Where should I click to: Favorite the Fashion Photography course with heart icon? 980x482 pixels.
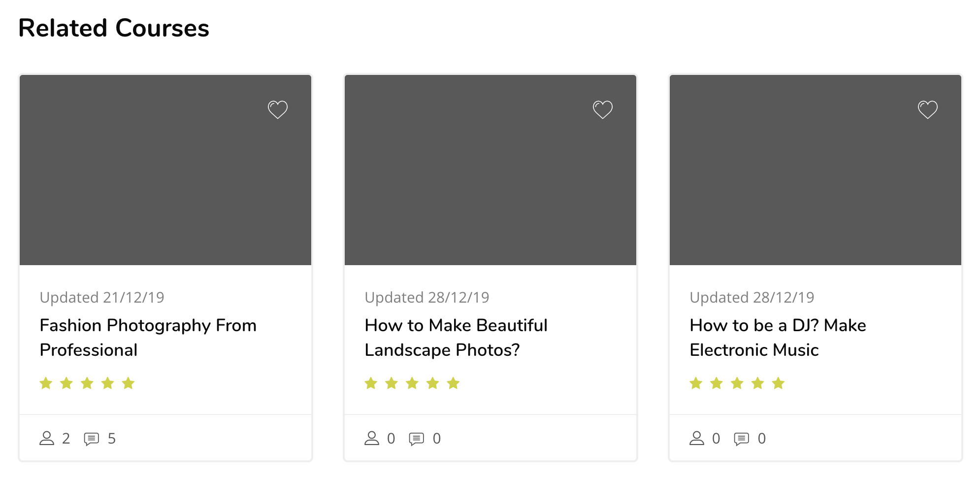[x=278, y=109]
